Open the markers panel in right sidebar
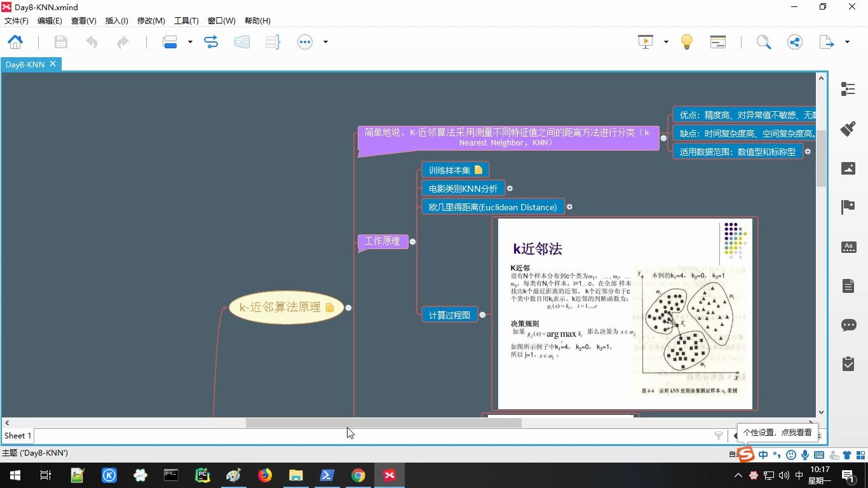868x488 pixels. point(848,205)
